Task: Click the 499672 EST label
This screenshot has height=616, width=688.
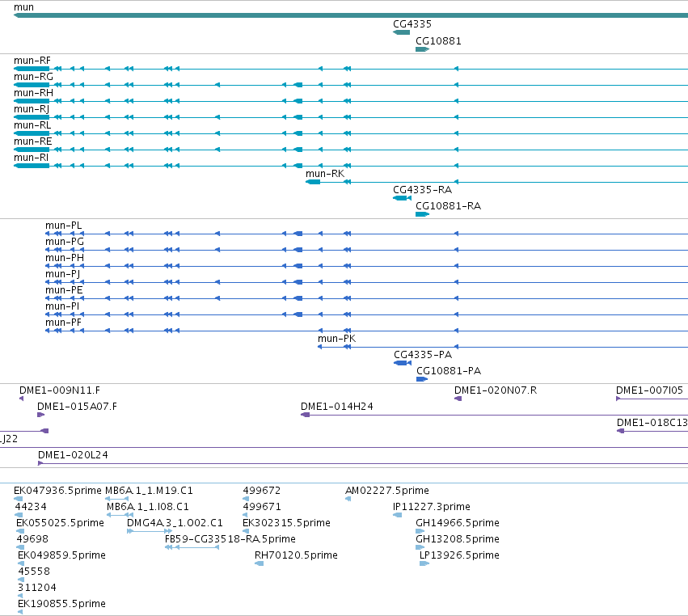Action: coord(261,491)
